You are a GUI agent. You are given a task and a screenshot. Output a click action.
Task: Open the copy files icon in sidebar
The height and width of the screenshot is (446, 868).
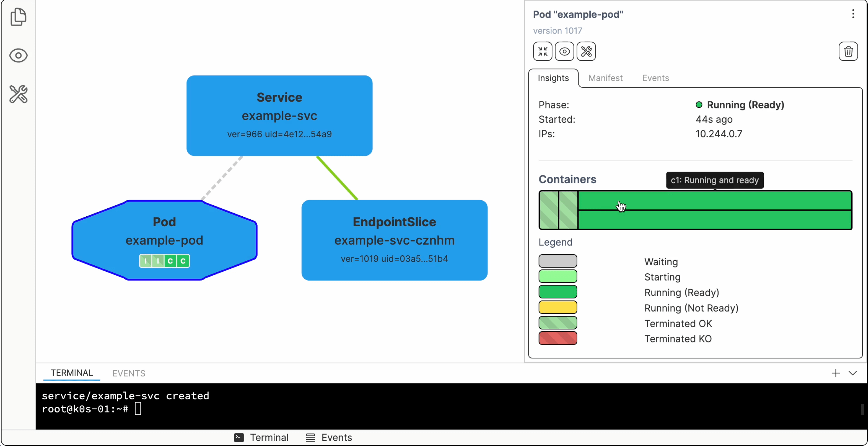click(18, 16)
